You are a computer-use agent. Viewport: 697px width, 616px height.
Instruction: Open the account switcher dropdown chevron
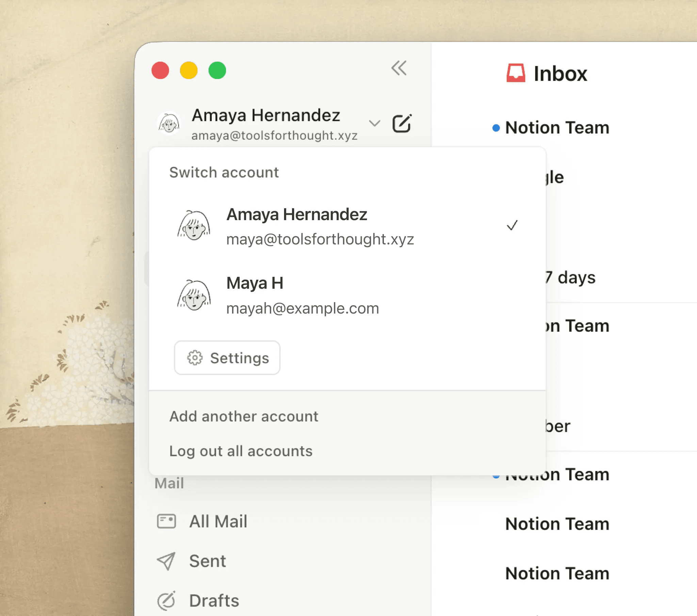click(x=374, y=124)
